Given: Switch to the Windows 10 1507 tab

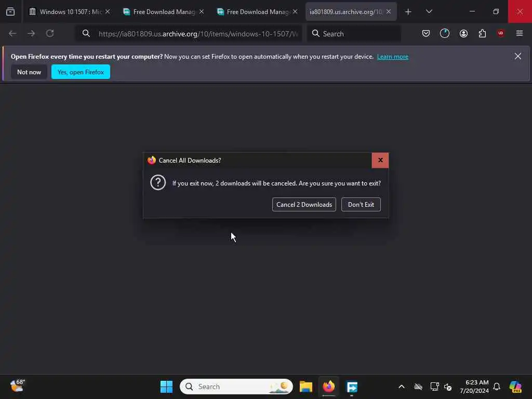Looking at the screenshot, I should [71, 11].
